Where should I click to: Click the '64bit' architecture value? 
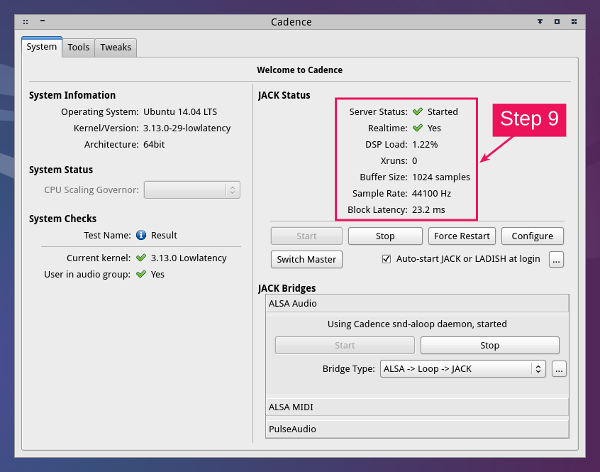[x=154, y=145]
